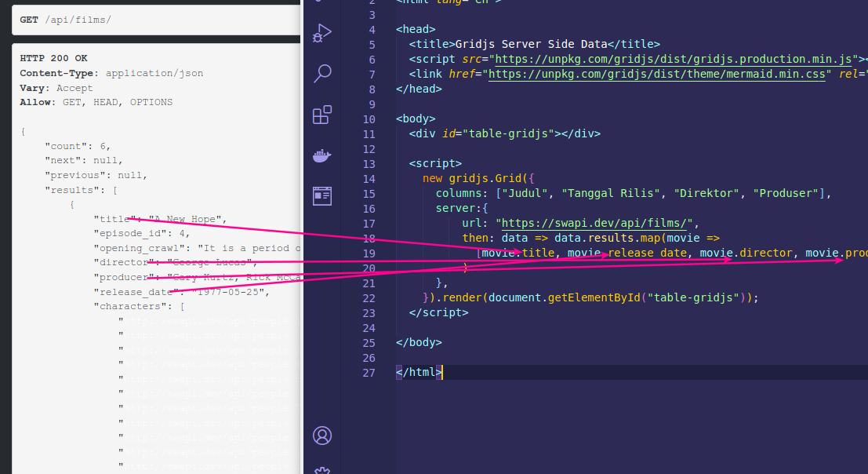Click the Manage gear icon at bottom

click(321, 469)
